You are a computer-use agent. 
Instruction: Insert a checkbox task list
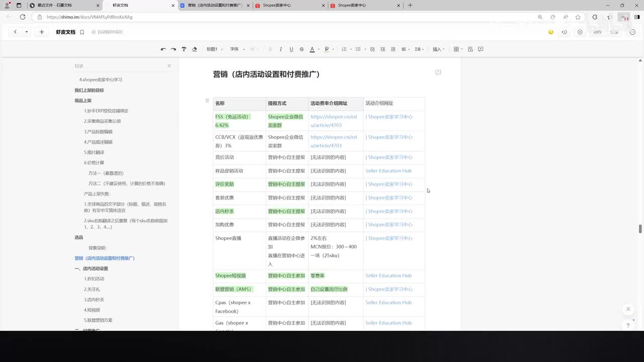(x=372, y=49)
